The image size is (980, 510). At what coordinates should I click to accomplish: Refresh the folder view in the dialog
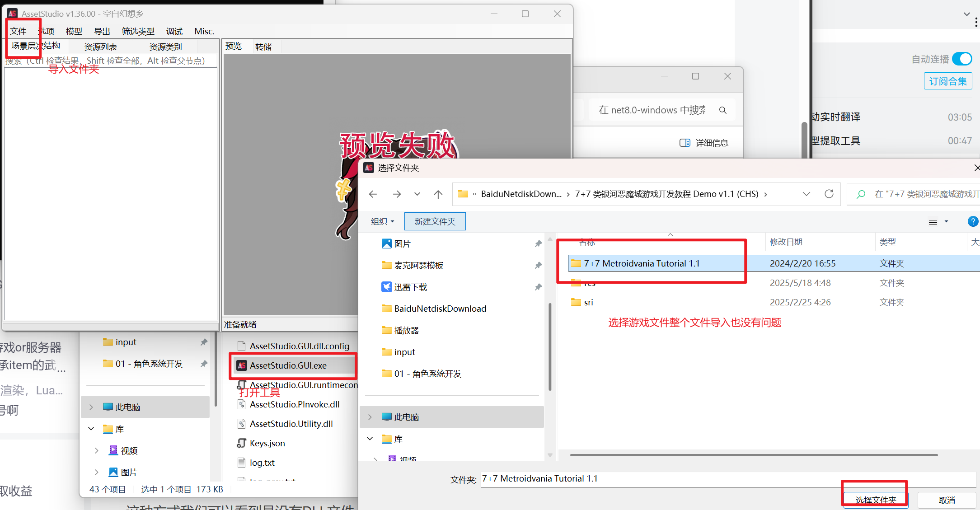pyautogui.click(x=829, y=194)
